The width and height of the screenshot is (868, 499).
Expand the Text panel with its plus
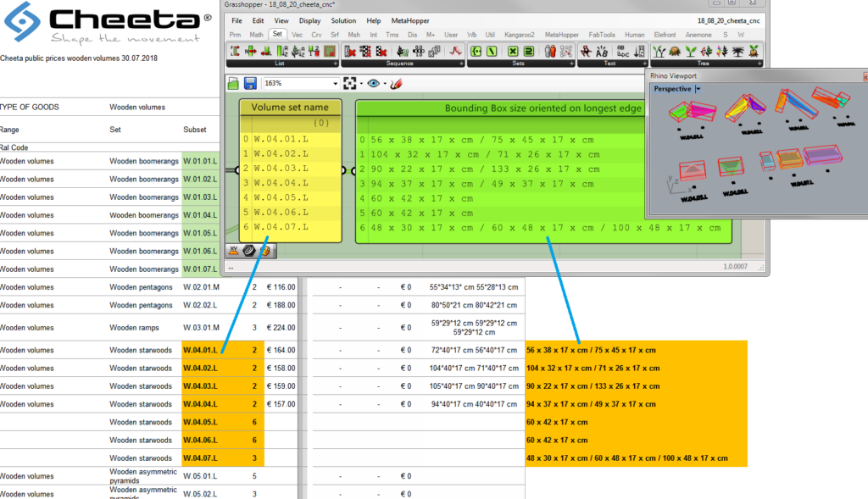pyautogui.click(x=644, y=64)
